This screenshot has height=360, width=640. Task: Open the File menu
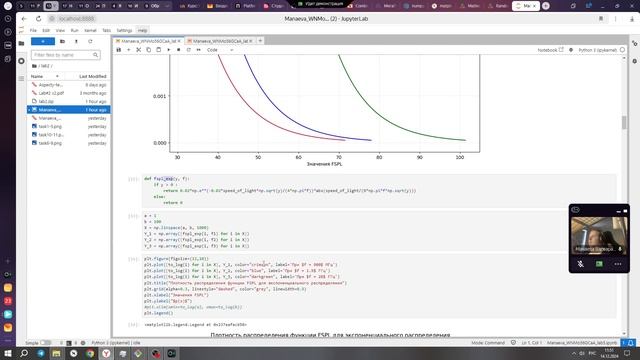(x=33, y=30)
